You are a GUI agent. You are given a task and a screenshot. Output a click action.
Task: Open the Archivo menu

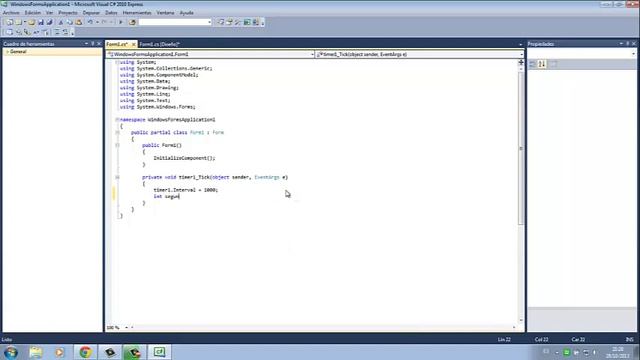coord(11,13)
